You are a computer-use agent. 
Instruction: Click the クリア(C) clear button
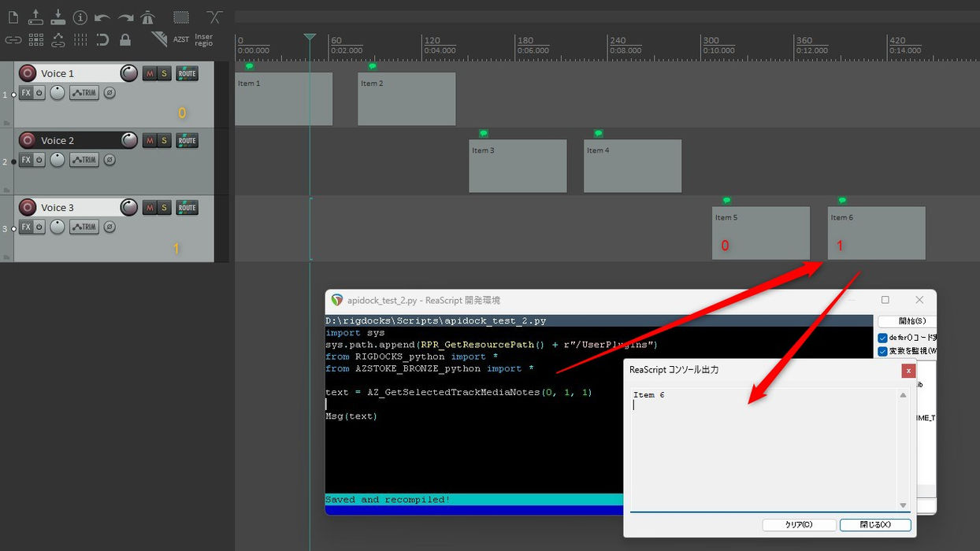(798, 524)
